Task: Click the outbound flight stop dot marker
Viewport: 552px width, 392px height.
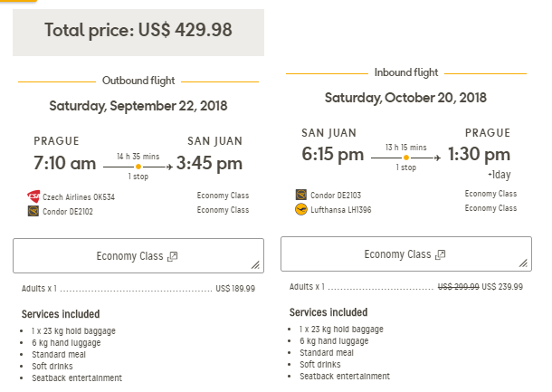Action: 138,167
